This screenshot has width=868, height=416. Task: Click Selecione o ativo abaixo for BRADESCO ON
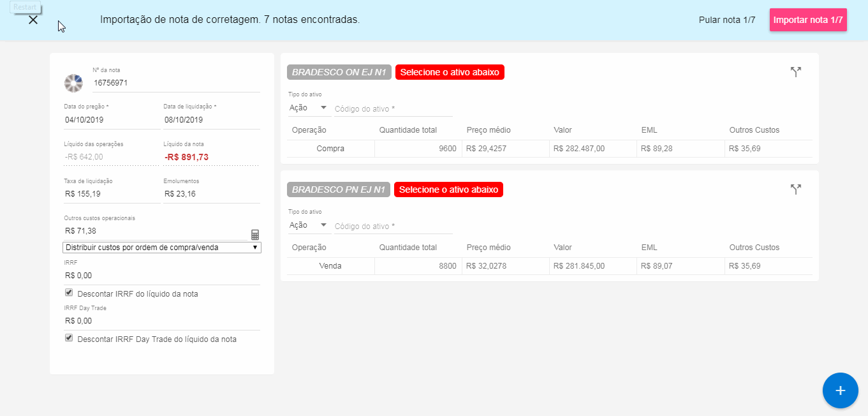click(450, 72)
